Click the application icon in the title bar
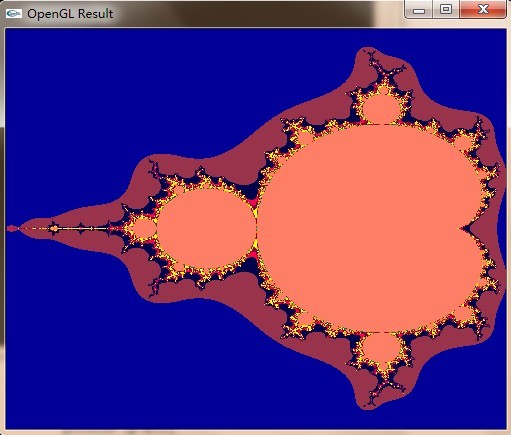 coord(14,13)
